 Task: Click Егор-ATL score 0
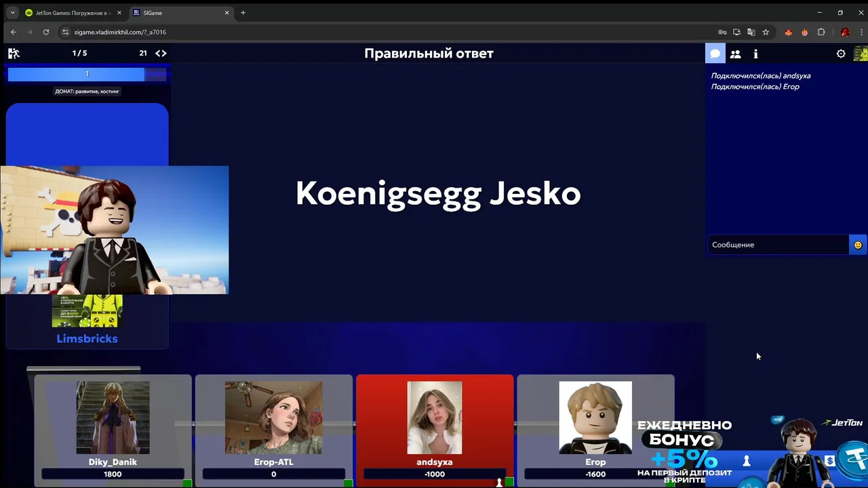[273, 474]
